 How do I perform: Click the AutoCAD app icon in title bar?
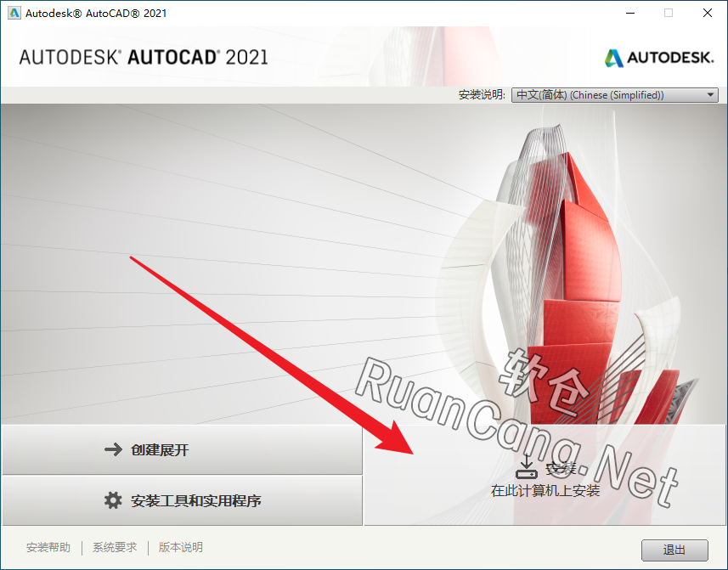tap(14, 13)
